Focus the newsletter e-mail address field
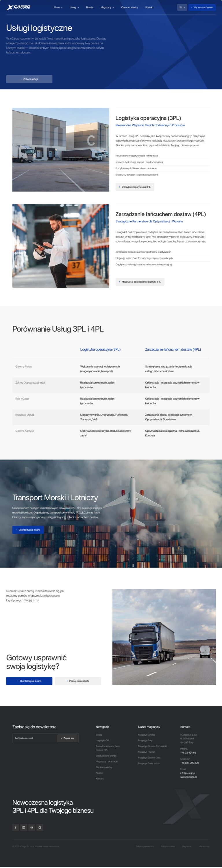This screenshot has width=222, height=868. [x=34, y=738]
